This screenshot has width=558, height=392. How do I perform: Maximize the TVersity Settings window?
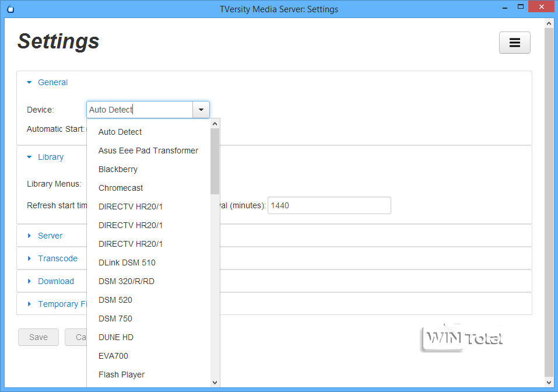[x=521, y=7]
